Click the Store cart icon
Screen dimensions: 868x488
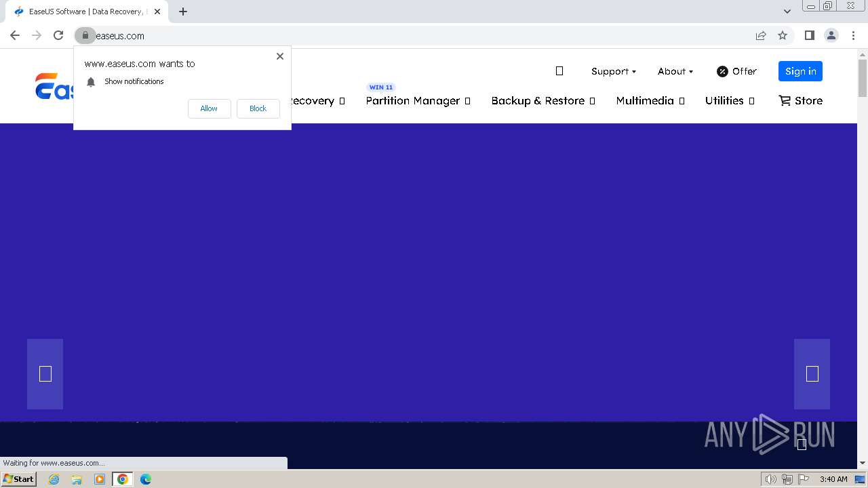coord(785,100)
